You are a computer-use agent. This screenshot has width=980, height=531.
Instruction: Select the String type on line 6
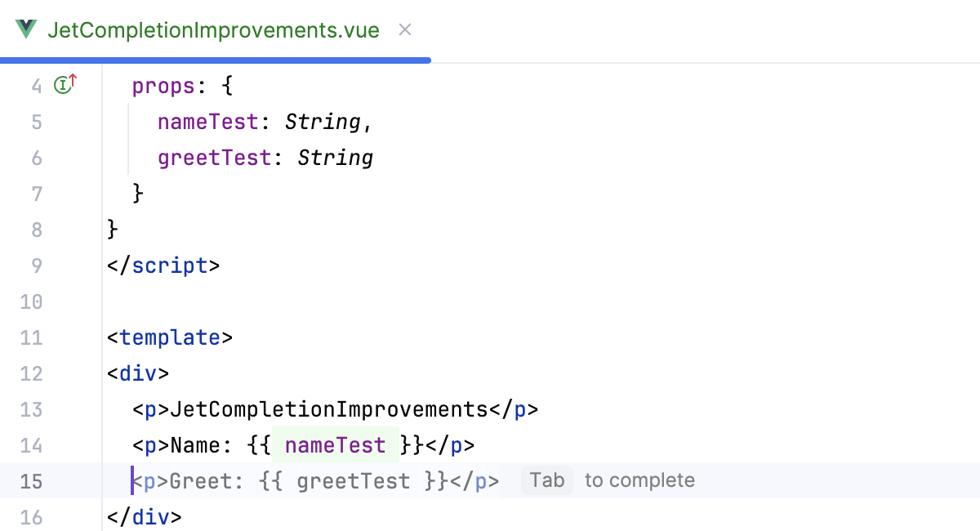coord(335,158)
